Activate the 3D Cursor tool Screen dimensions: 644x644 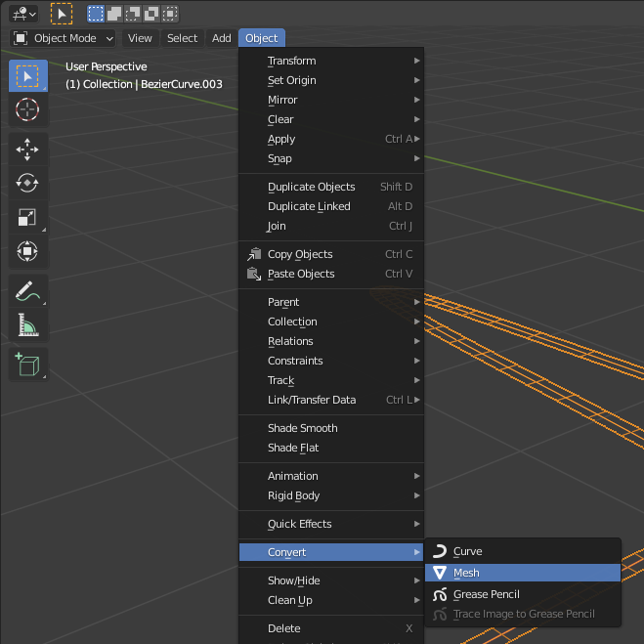point(28,109)
